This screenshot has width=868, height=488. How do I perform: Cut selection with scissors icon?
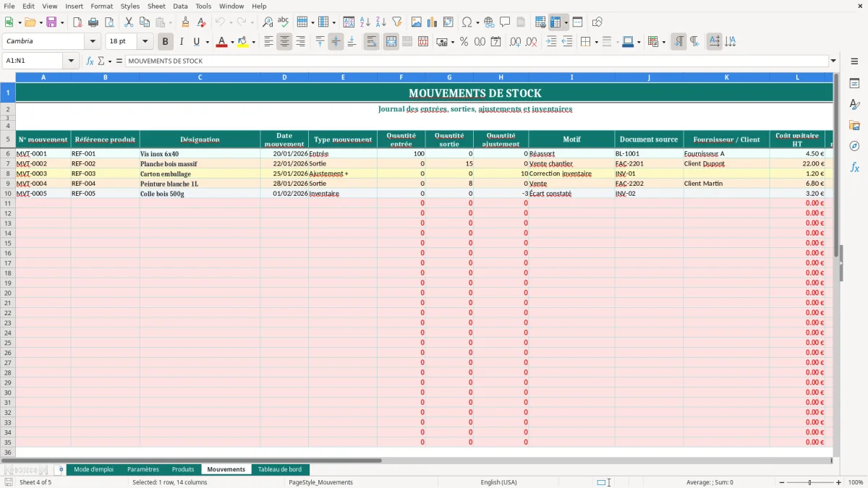tap(129, 22)
